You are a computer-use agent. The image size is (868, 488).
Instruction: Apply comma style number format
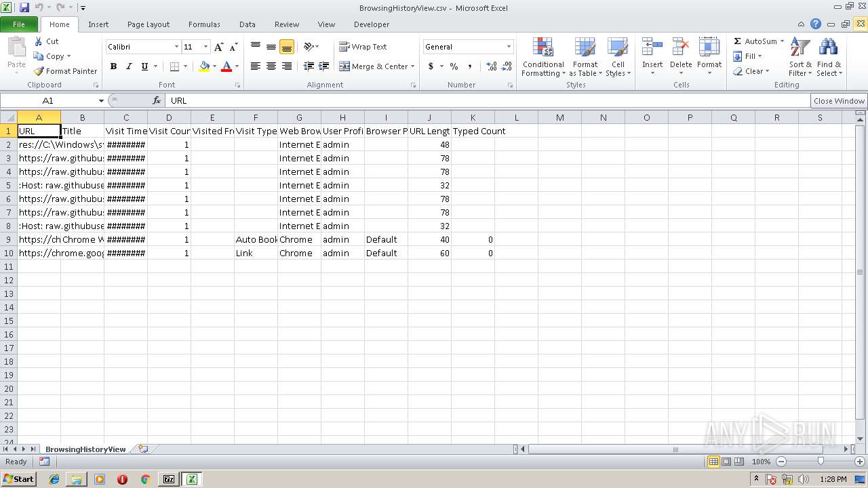point(469,66)
